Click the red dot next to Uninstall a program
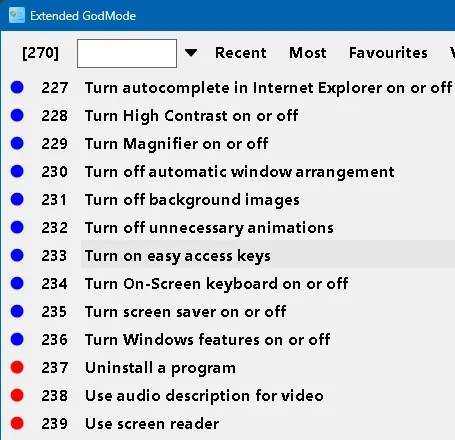 pyautogui.click(x=17, y=367)
